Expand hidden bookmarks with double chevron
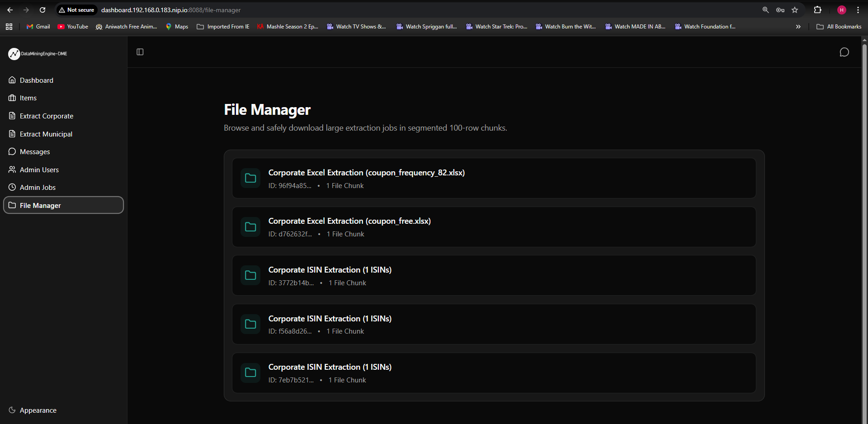This screenshot has width=868, height=424. click(798, 27)
